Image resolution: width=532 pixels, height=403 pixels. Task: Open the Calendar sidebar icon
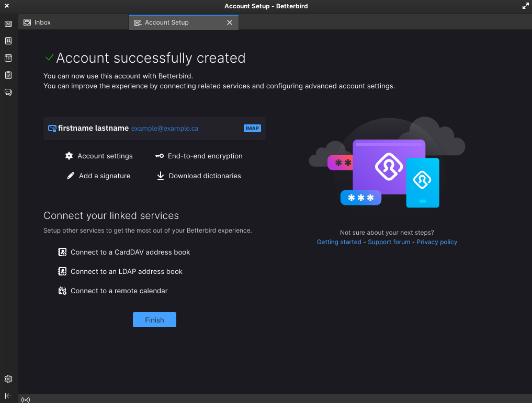coord(8,58)
